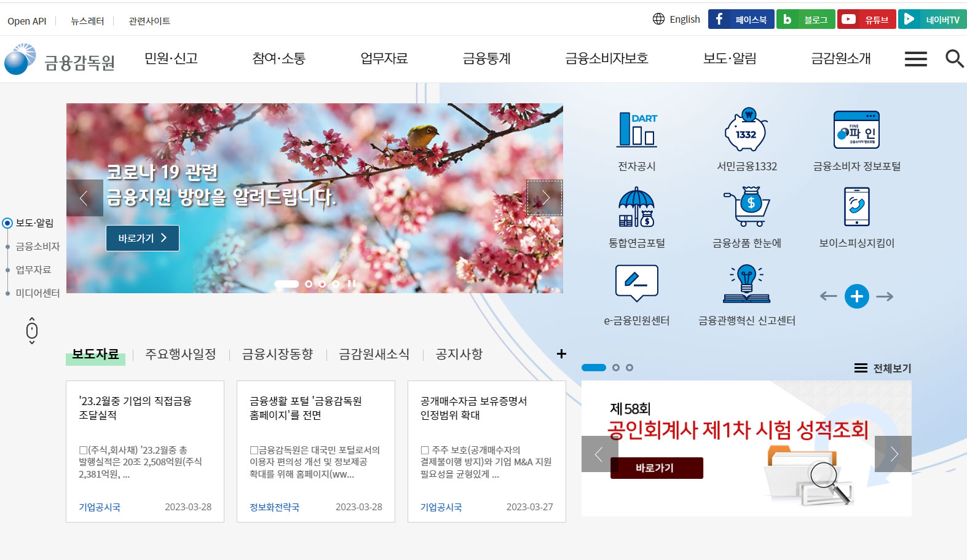
Task: Open Open API link
Action: tap(27, 21)
